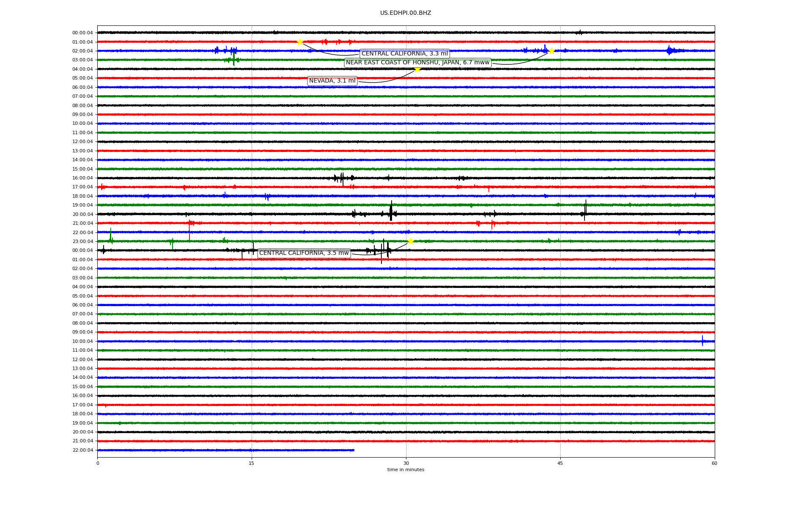Click the US.EDHPI.00.BHZ plot title
This screenshot has height=508, width=812.
(x=405, y=13)
